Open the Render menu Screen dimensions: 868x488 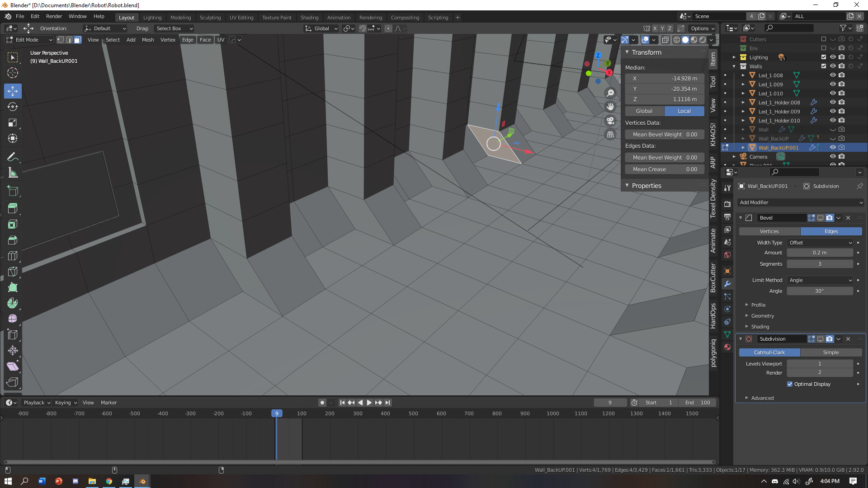(x=54, y=16)
